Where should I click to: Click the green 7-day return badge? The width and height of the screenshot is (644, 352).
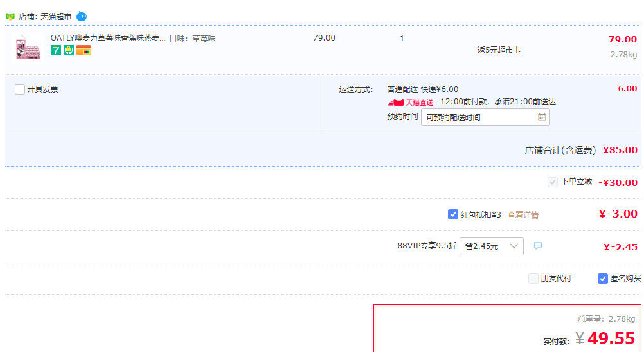[x=56, y=51]
